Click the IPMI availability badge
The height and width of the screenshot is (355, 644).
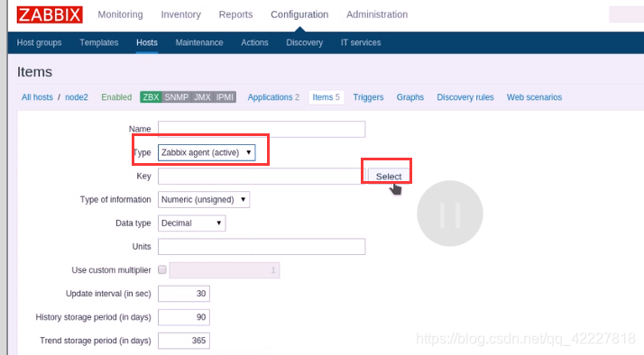click(225, 97)
